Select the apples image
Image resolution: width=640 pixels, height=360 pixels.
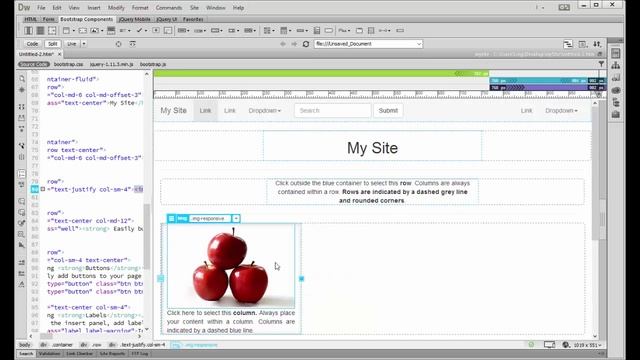[231, 266]
